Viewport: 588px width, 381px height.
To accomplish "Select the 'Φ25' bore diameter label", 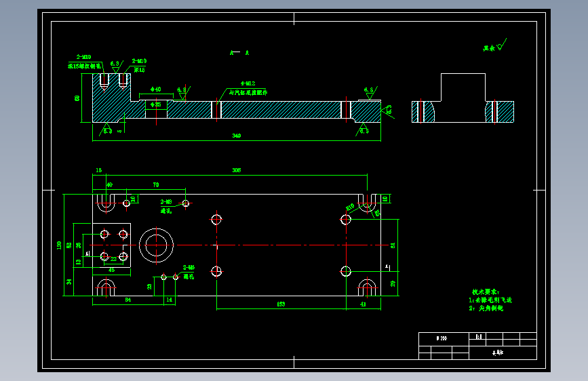I will click(x=155, y=104).
